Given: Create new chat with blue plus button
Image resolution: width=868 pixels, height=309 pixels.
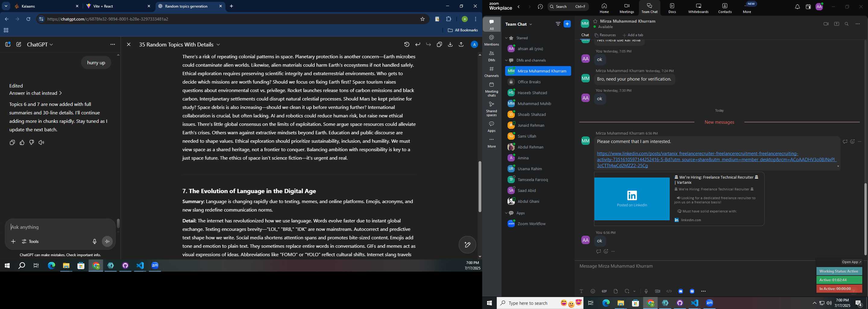Looking at the screenshot, I should (x=568, y=24).
